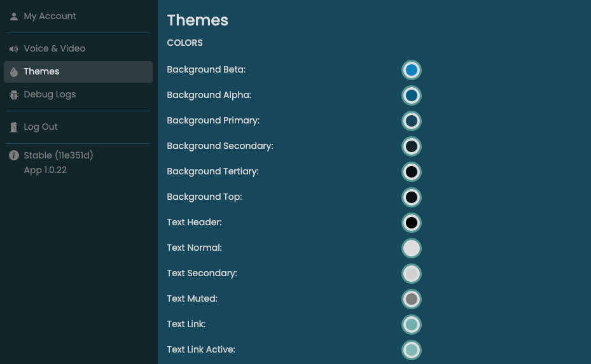Open Background Beta color picker
This screenshot has width=591, height=364.
(412, 70)
